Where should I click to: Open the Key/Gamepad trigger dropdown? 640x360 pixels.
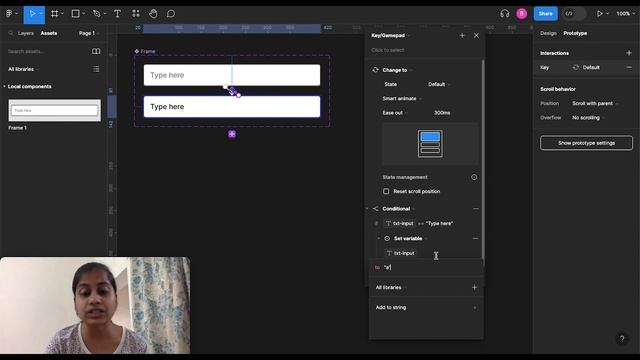[390, 36]
